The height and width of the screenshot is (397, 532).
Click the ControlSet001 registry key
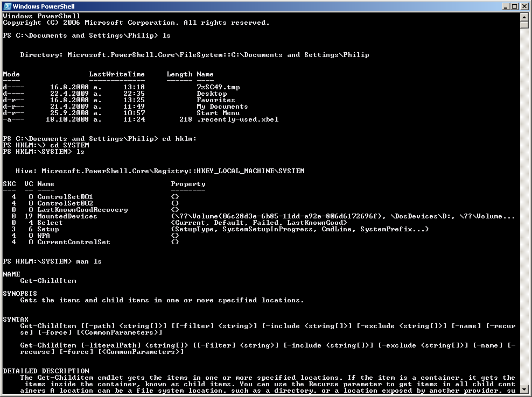click(x=65, y=197)
